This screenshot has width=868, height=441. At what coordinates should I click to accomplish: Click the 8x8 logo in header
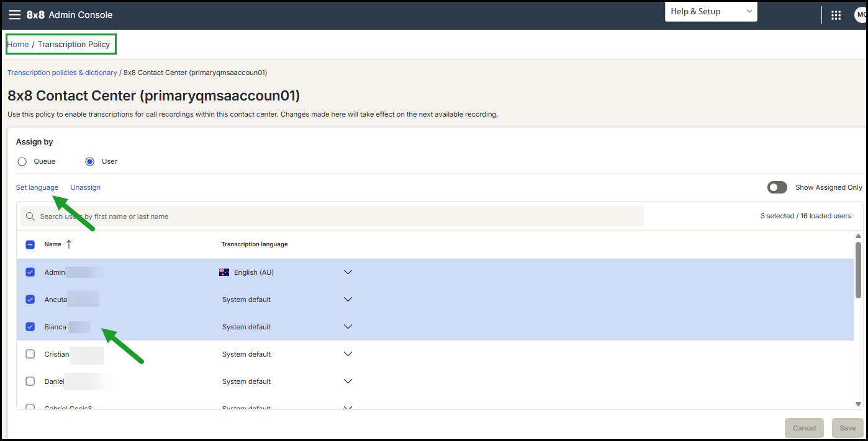35,15
